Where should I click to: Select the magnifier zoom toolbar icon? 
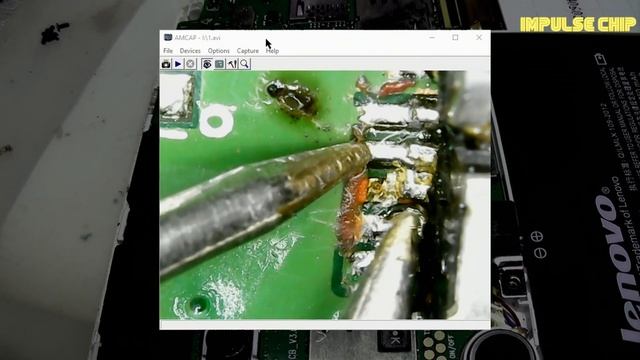(x=244, y=64)
